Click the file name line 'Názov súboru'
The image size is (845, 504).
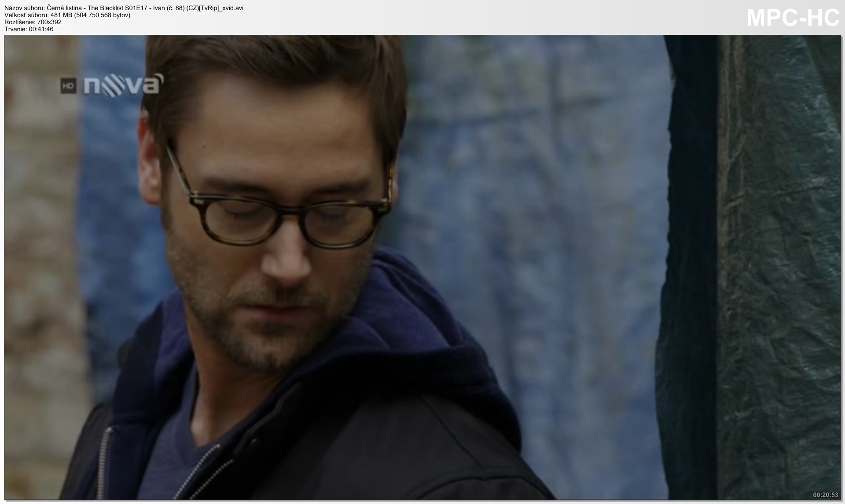click(x=124, y=8)
